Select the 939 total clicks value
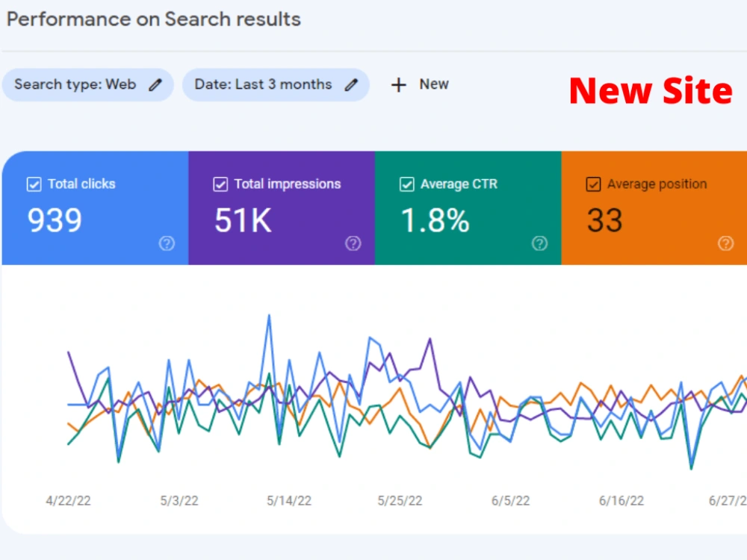Viewport: 747px width, 560px height. [55, 220]
